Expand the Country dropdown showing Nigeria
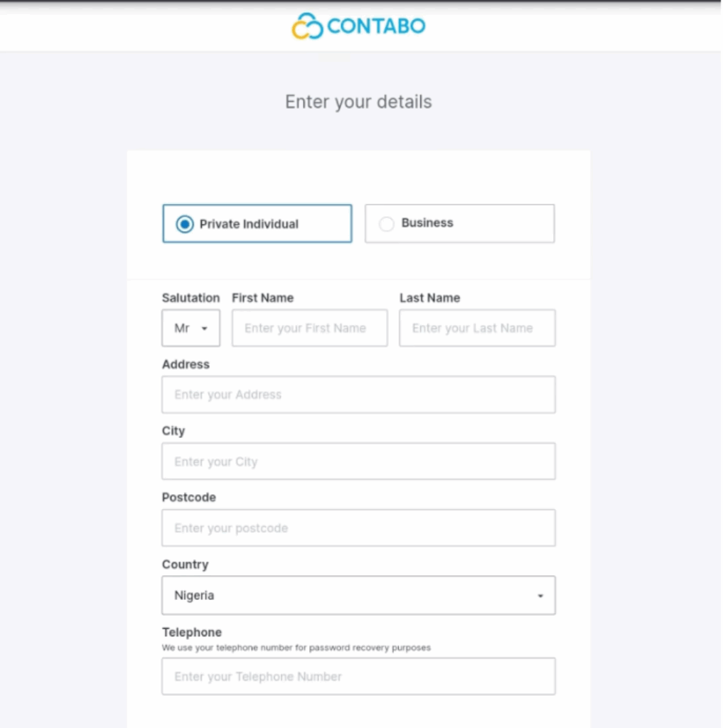Screen dimensions: 723x728 click(358, 596)
